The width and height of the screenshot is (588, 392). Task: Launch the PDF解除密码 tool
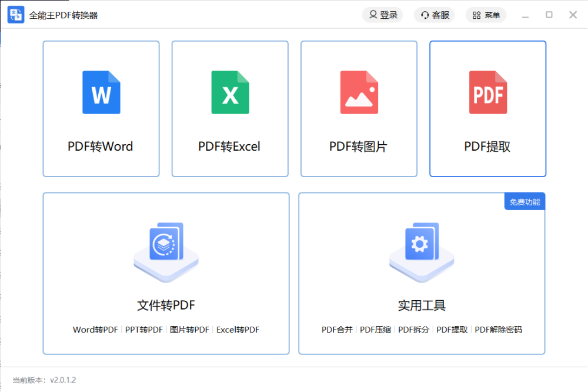[498, 330]
